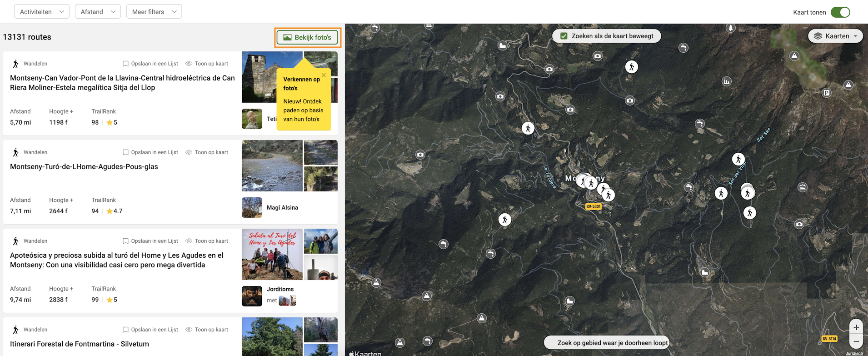Image resolution: width=868 pixels, height=356 pixels.
Task: Zoom out on the map
Action: (856, 341)
